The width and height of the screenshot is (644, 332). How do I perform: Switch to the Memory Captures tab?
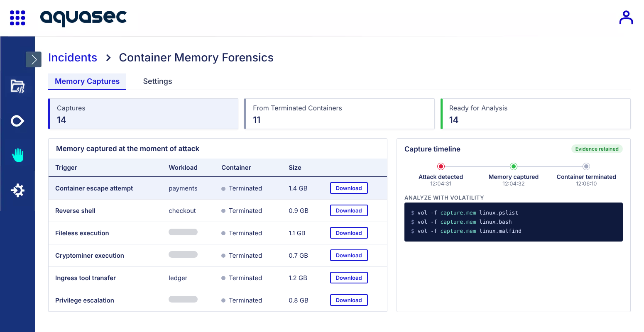87,81
